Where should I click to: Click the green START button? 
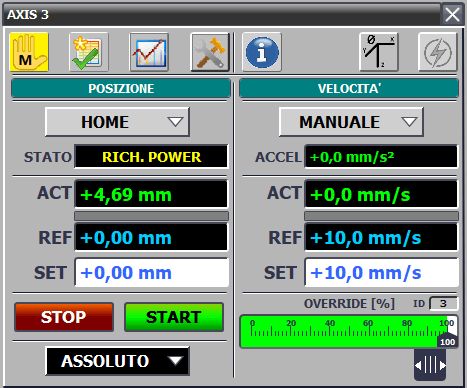click(174, 317)
